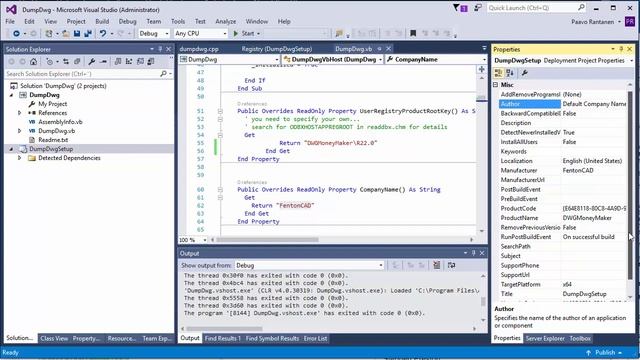
Task: Click the Open File folder icon
Action: [x=66, y=33]
